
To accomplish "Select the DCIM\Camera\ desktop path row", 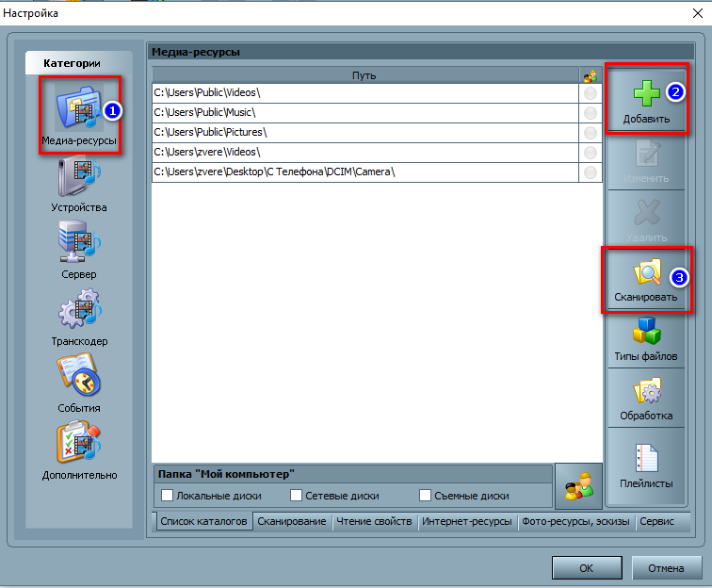I will [365, 172].
